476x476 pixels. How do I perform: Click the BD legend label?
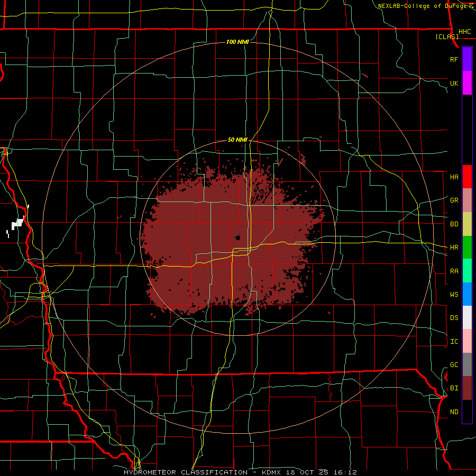click(x=454, y=224)
